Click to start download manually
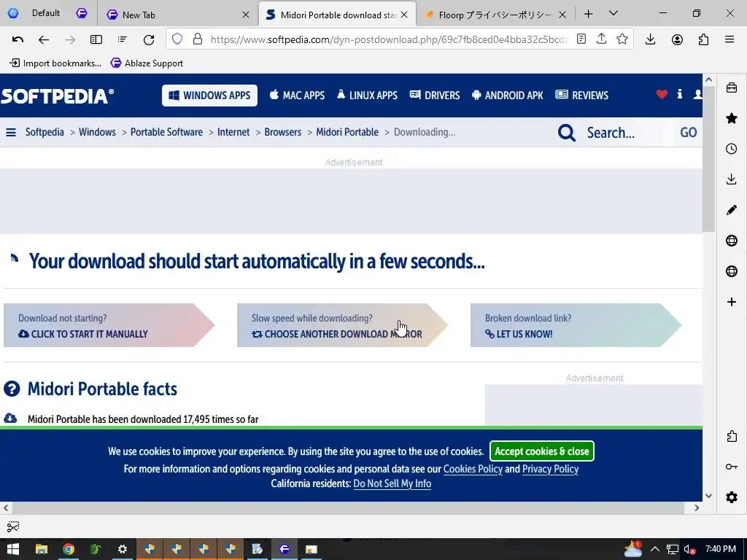This screenshot has height=560, width=747. [x=109, y=325]
